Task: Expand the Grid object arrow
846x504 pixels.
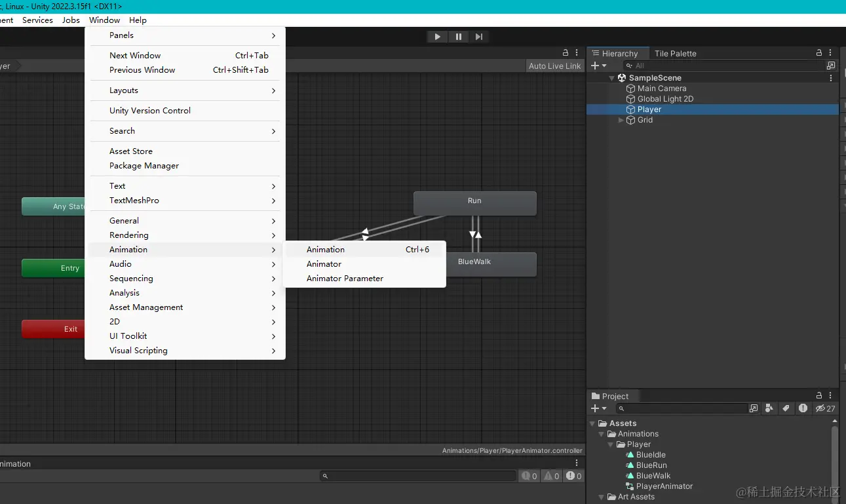Action: coord(621,120)
